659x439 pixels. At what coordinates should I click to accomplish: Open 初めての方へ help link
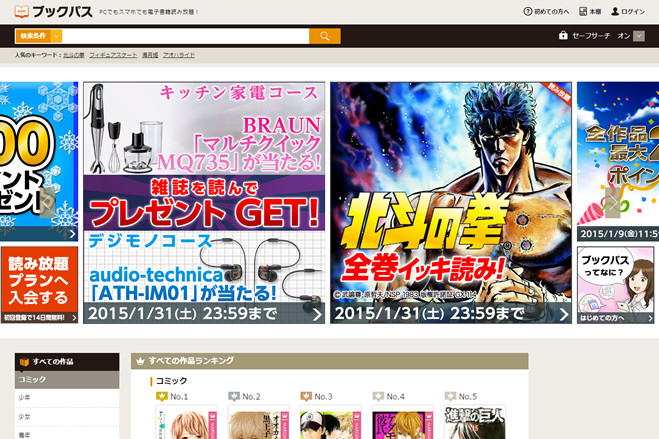tap(546, 12)
